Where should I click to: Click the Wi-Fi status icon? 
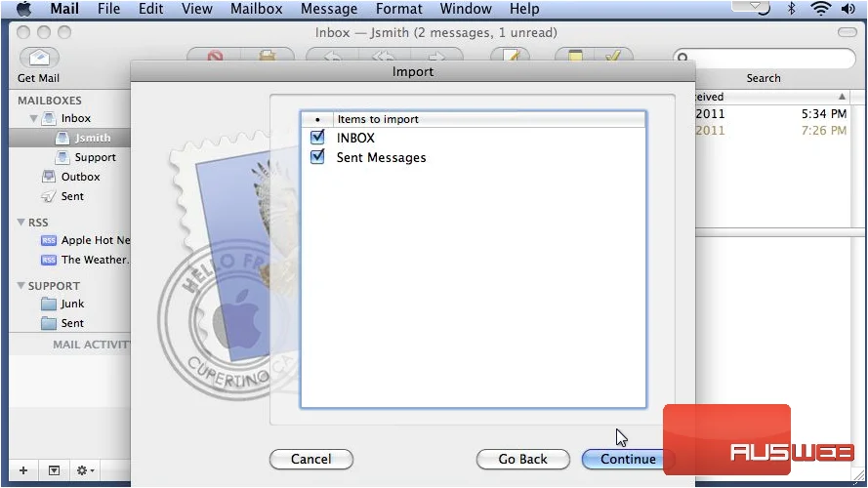coord(820,9)
